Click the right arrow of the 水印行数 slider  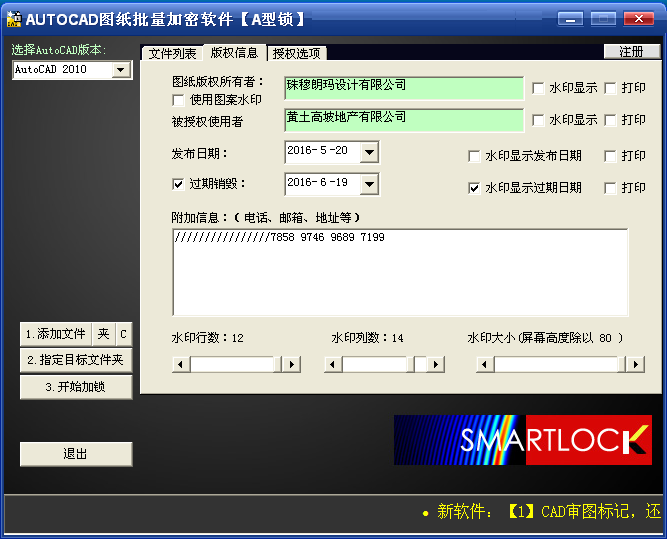click(291, 365)
